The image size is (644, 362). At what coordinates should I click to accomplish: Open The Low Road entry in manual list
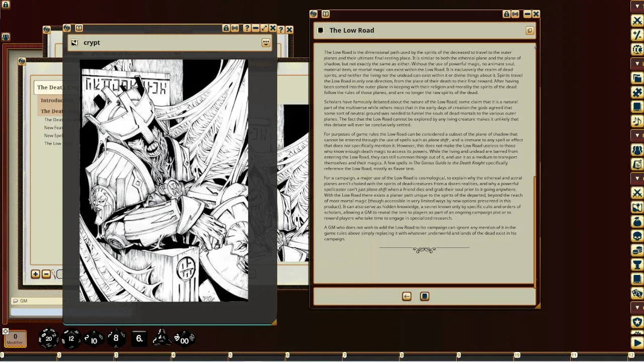[x=53, y=143]
